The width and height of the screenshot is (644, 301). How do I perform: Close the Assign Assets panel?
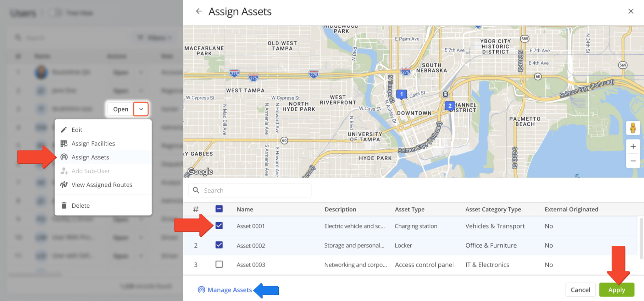(x=631, y=11)
